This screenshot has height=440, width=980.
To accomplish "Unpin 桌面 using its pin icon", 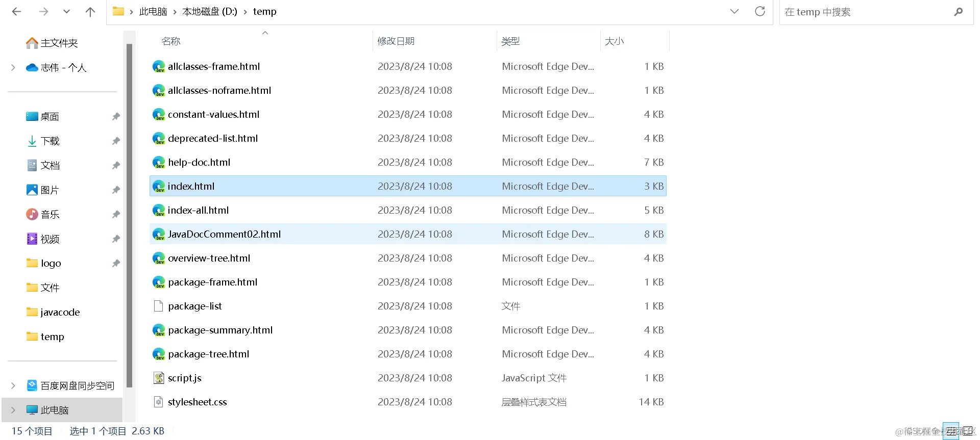I will (x=116, y=117).
